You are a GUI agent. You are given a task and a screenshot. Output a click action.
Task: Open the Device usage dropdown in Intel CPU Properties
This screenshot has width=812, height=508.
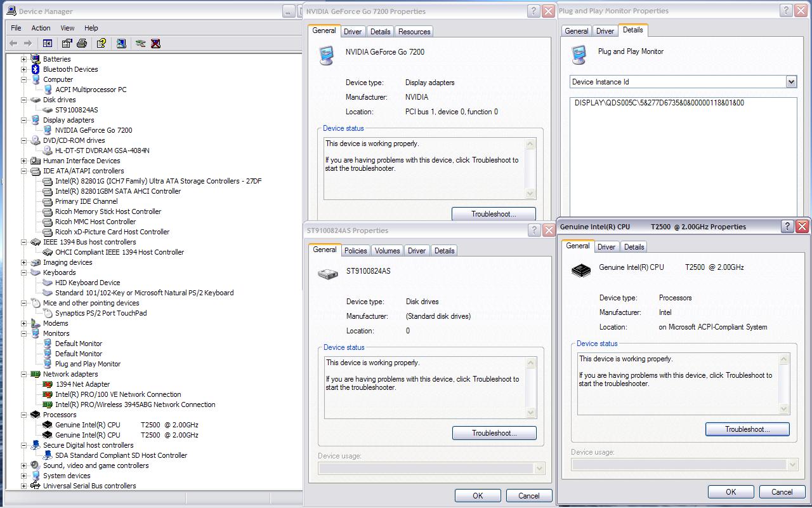[x=793, y=465]
